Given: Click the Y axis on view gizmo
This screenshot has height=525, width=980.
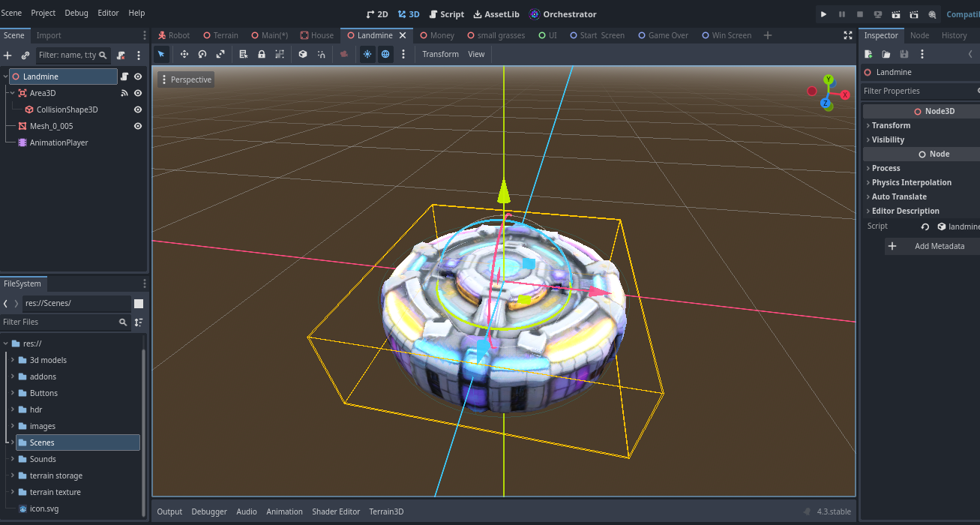Looking at the screenshot, I should pyautogui.click(x=829, y=79).
